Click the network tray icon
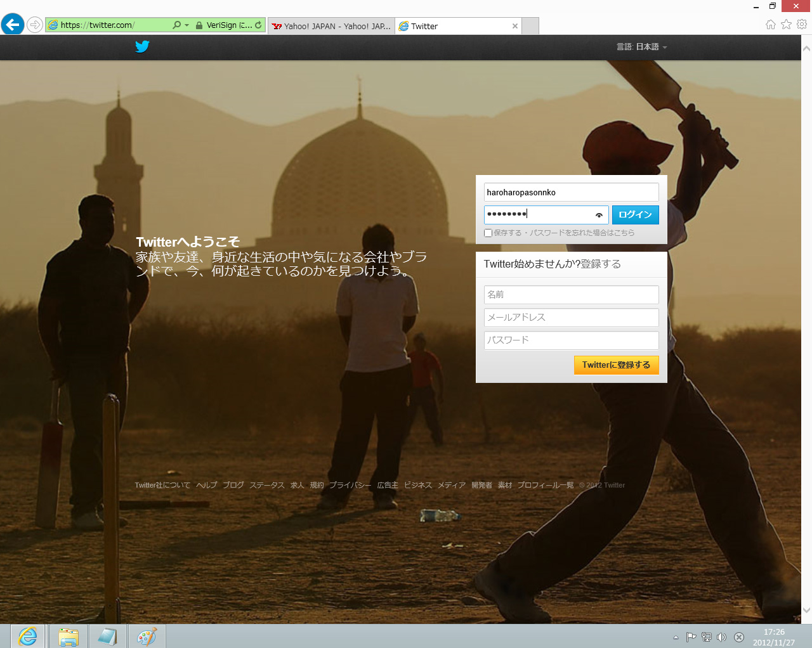 click(x=706, y=637)
